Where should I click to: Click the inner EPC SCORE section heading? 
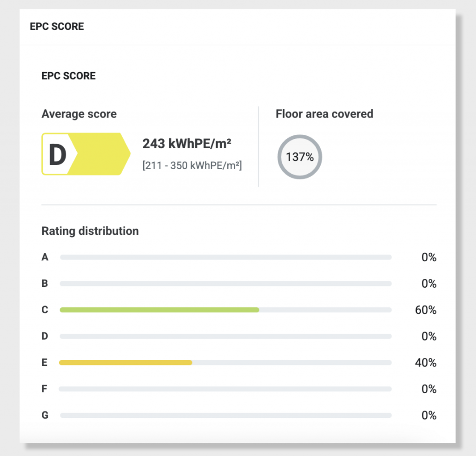(x=69, y=76)
